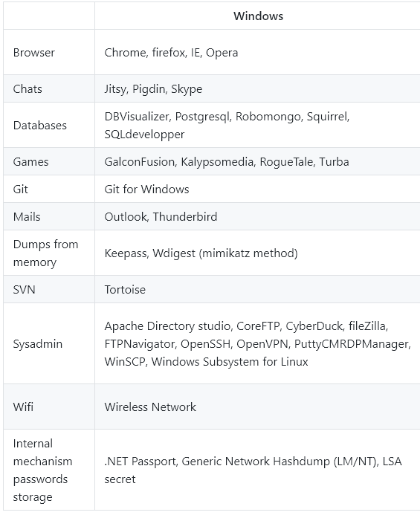
Task: Select the Dumps from memory label
Action: (45, 253)
